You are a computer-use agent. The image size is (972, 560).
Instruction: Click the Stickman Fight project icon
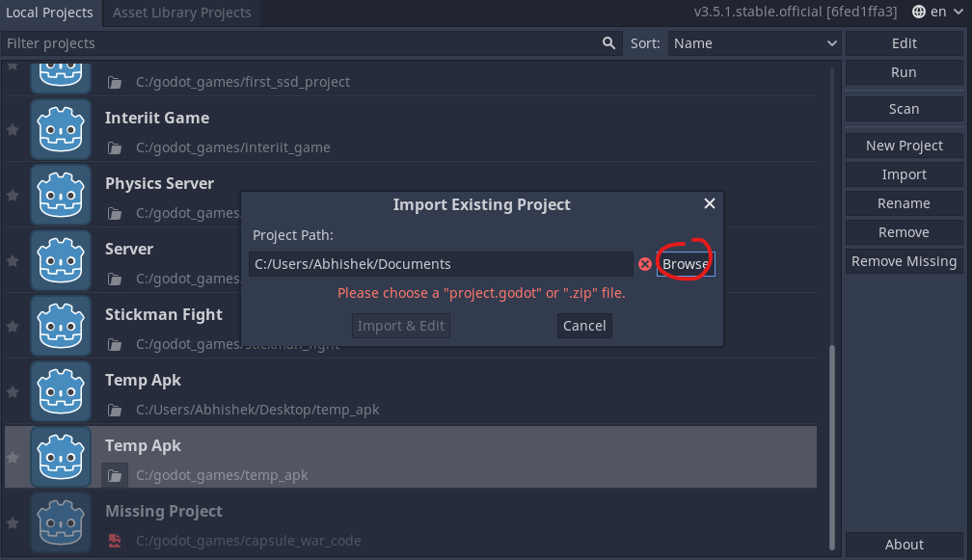pos(61,327)
